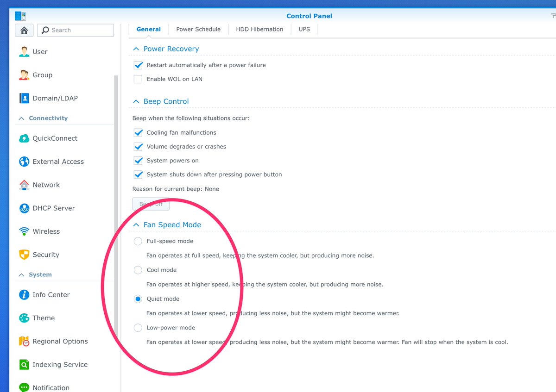
Task: Open the HDD Hibernation tab
Action: [x=259, y=29]
